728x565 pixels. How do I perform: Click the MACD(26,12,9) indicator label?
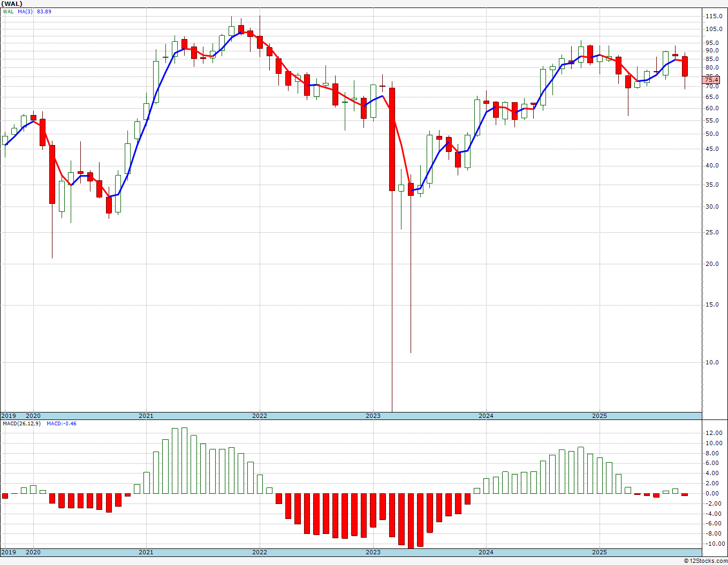tap(21, 424)
